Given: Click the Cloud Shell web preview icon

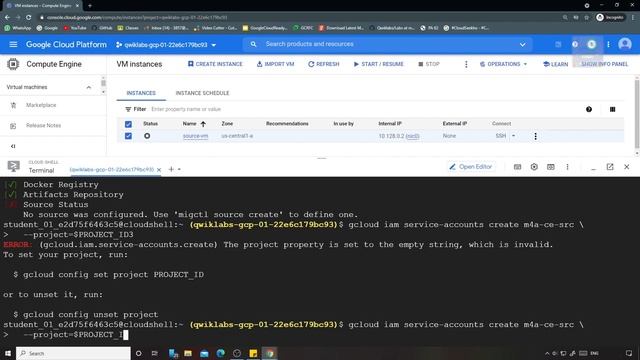Looking at the screenshot, I should (x=551, y=167).
